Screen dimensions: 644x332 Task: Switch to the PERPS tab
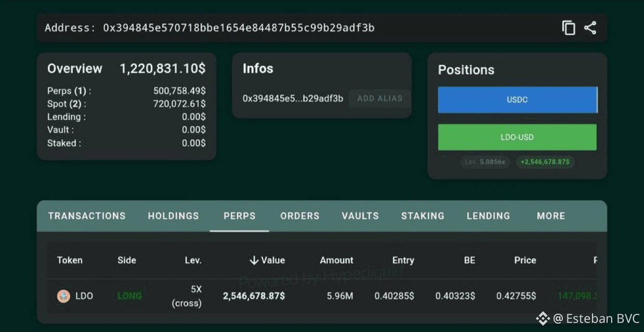pos(239,216)
